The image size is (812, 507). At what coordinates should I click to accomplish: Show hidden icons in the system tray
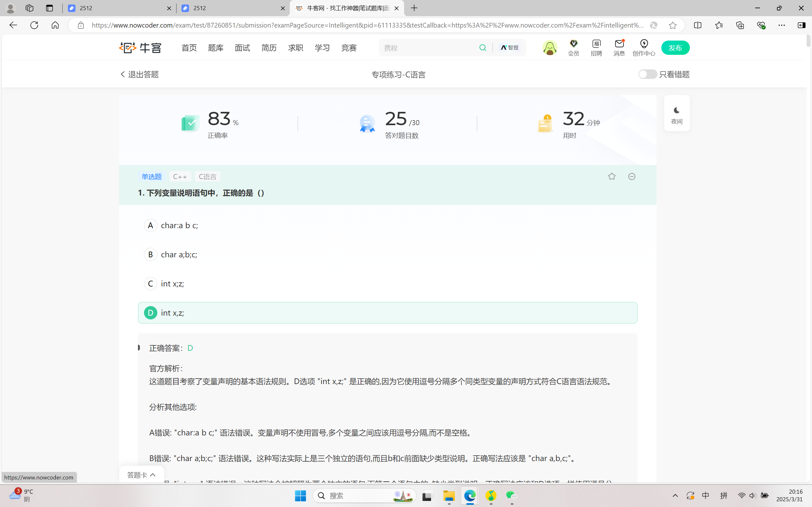675,496
